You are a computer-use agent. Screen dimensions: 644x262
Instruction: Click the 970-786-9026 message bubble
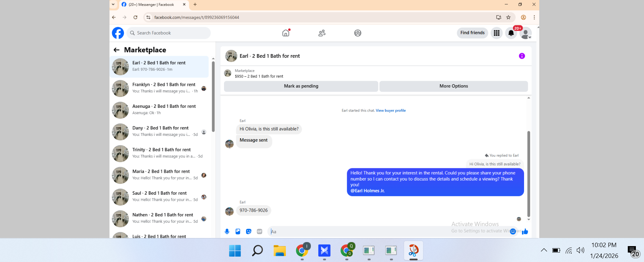[x=253, y=210]
